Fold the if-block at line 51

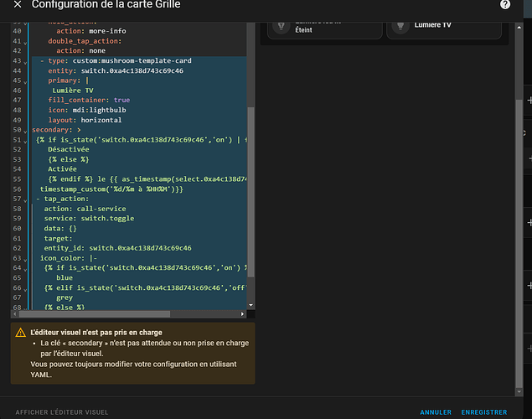pyautogui.click(x=25, y=142)
